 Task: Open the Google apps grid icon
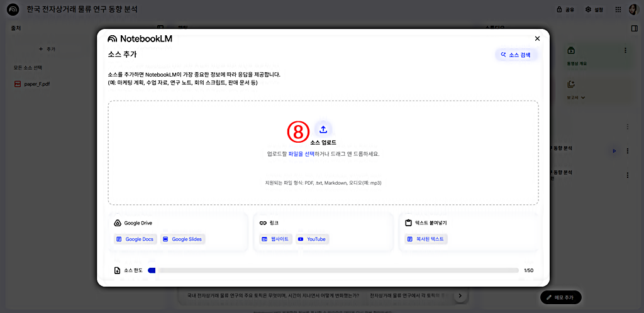click(618, 9)
